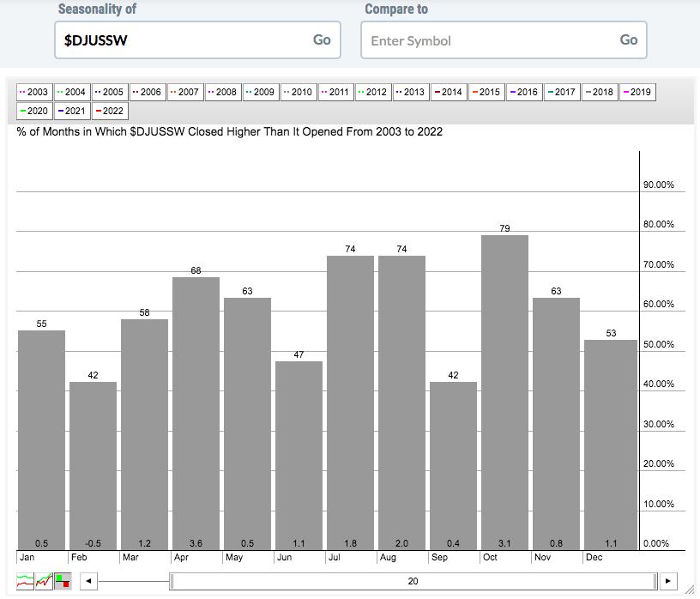Click the right arrow of the year range slider
Screen dimensions: 700x599
coord(668,581)
